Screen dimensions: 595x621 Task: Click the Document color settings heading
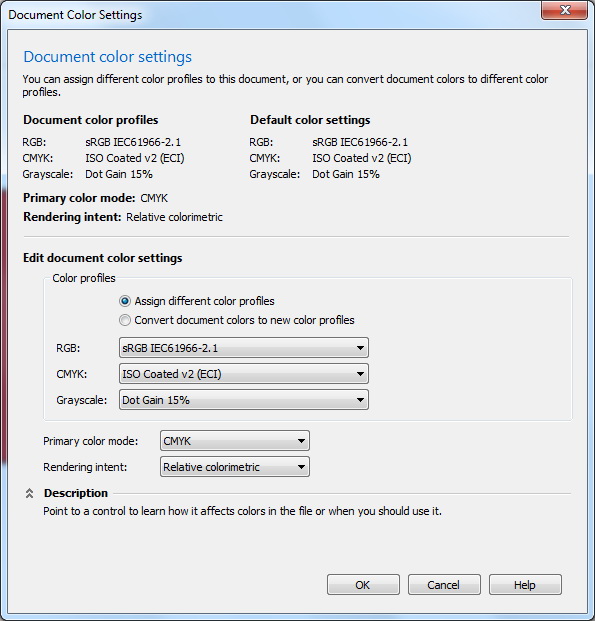click(107, 57)
